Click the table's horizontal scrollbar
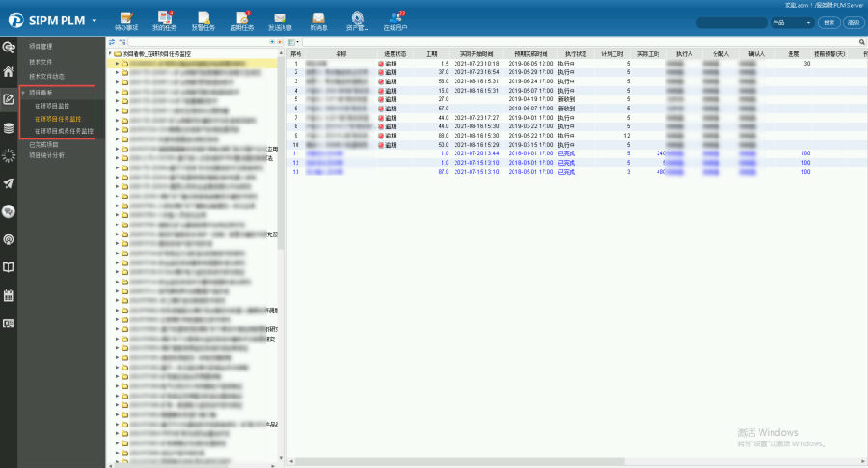The width and height of the screenshot is (868, 468). coord(459,461)
